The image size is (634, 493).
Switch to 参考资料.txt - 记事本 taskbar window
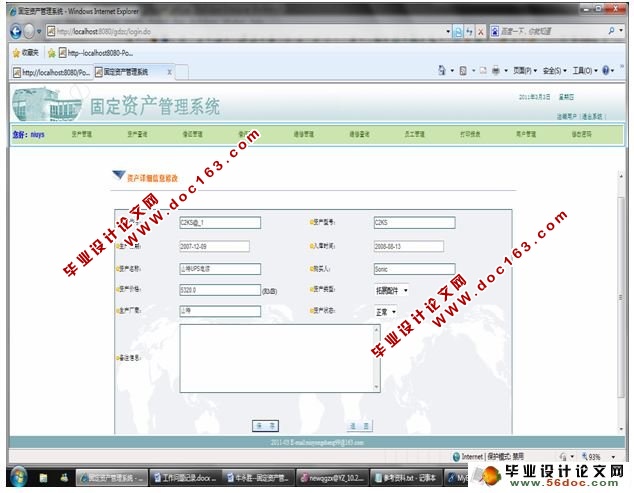point(406,478)
